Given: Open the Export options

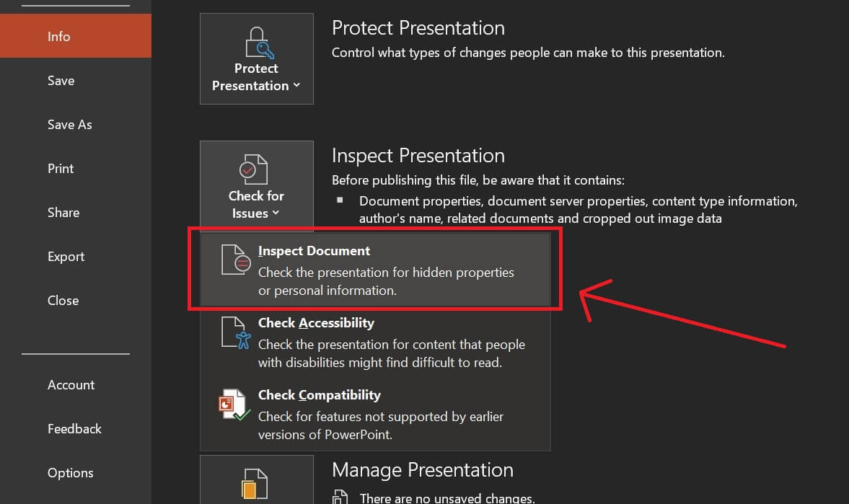Looking at the screenshot, I should [x=66, y=256].
